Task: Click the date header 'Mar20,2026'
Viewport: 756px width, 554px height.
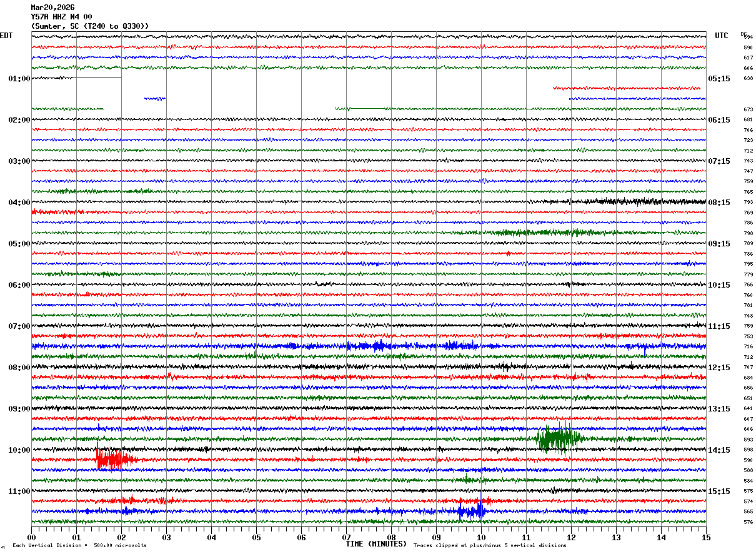Action: [52, 8]
